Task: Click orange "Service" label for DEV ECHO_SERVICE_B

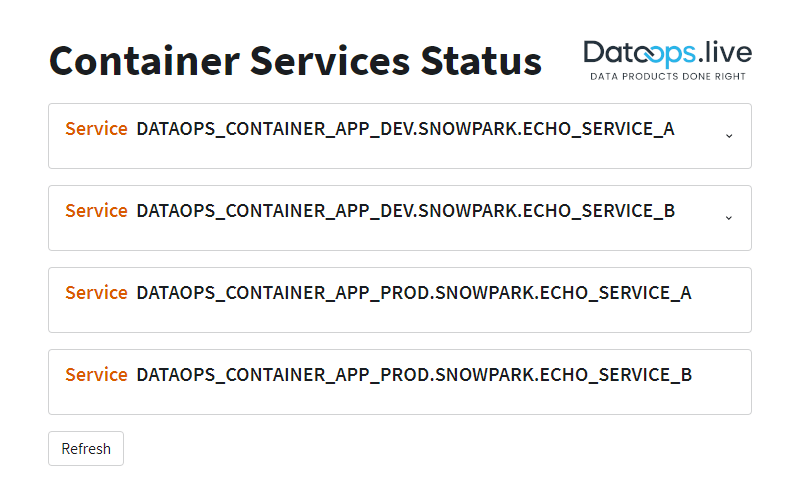Action: (96, 211)
